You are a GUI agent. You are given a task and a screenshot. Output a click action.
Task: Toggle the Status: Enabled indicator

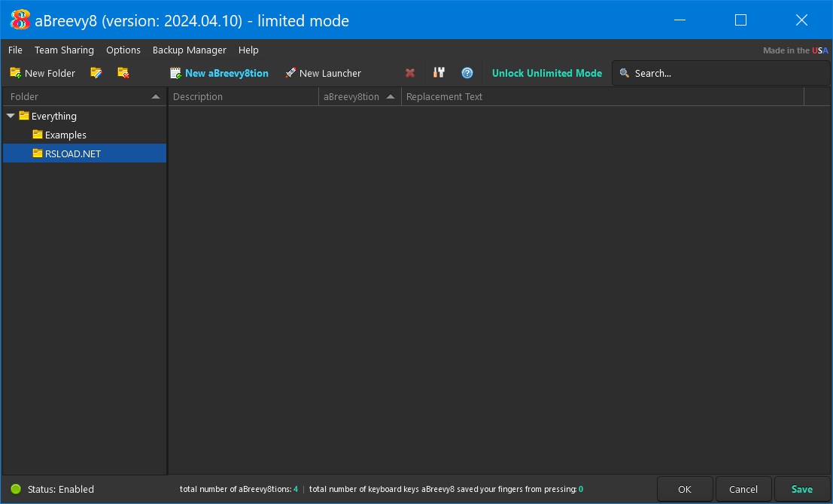pyautogui.click(x=52, y=489)
